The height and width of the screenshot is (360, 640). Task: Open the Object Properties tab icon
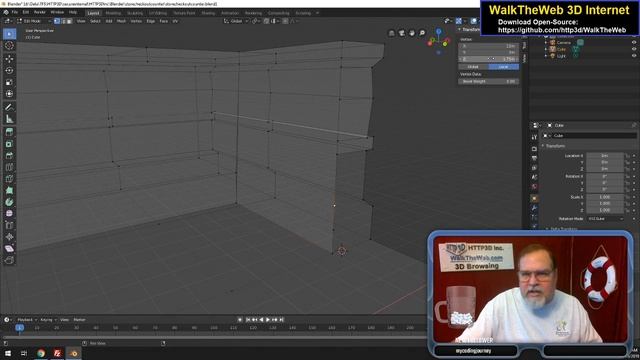(x=534, y=198)
